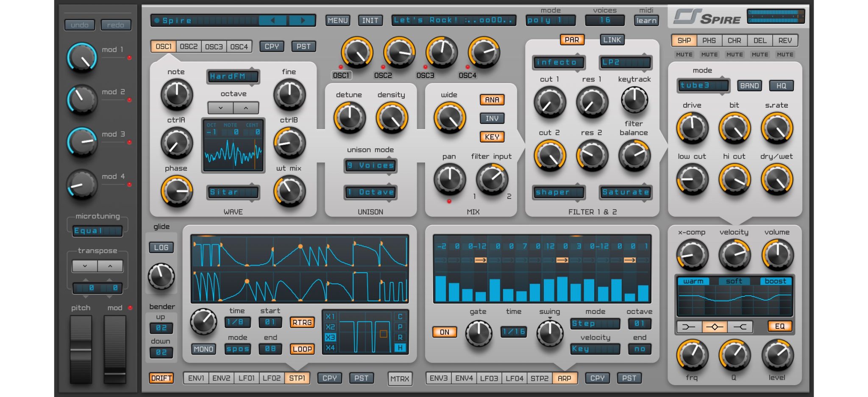Viewport: 868px width, 397px height.
Task: Open the LP2 filter type selector
Action: click(x=625, y=63)
